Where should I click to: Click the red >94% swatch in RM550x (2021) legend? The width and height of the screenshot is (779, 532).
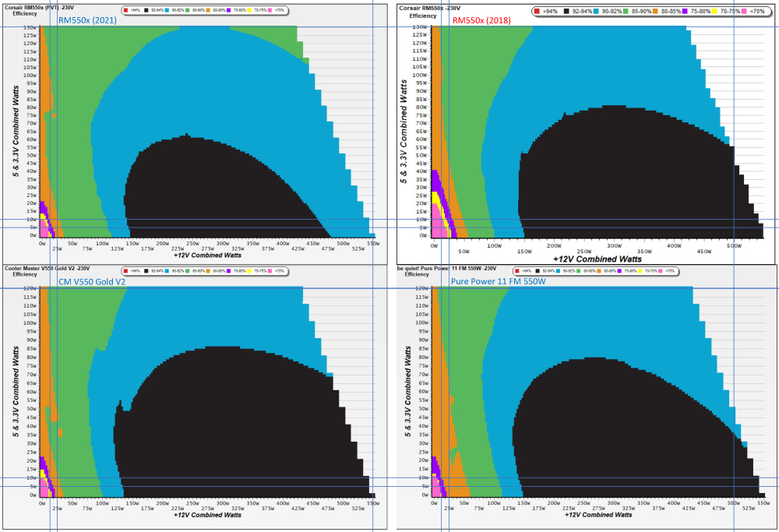(125, 10)
